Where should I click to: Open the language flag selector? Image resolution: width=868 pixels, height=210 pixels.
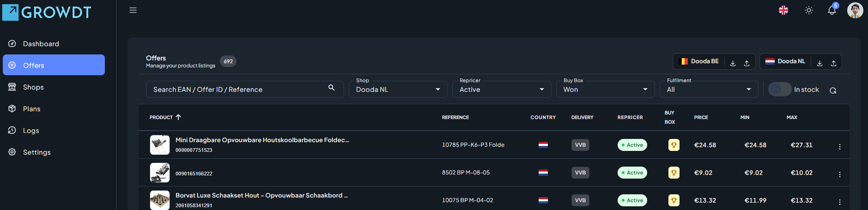[x=783, y=10]
